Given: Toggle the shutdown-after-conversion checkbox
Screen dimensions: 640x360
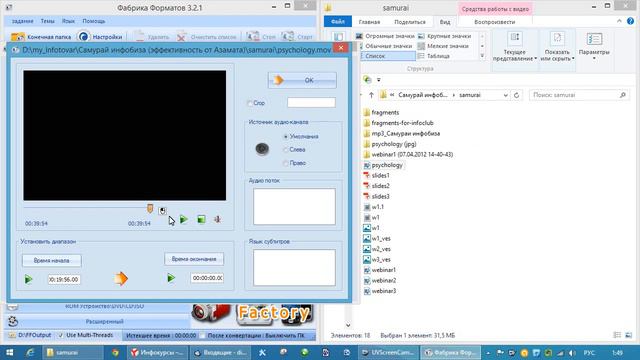Looking at the screenshot, I should point(202,336).
